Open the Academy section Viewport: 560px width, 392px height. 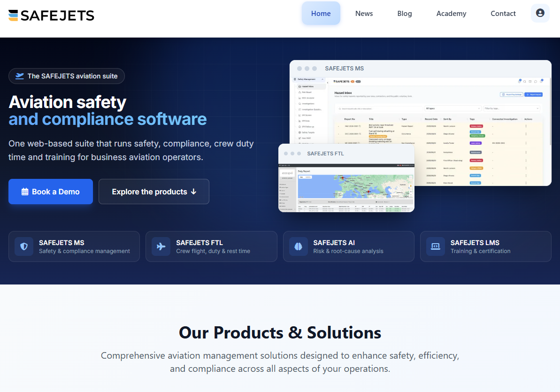tap(451, 13)
